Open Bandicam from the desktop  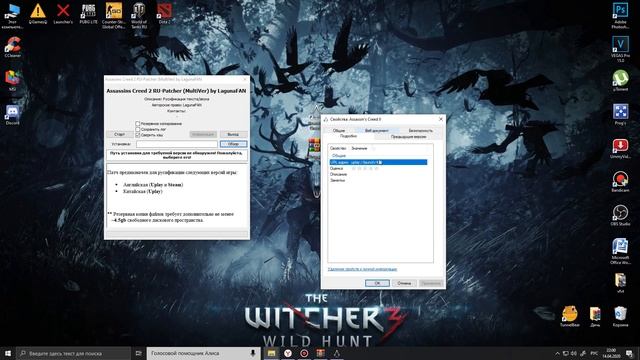(620, 182)
